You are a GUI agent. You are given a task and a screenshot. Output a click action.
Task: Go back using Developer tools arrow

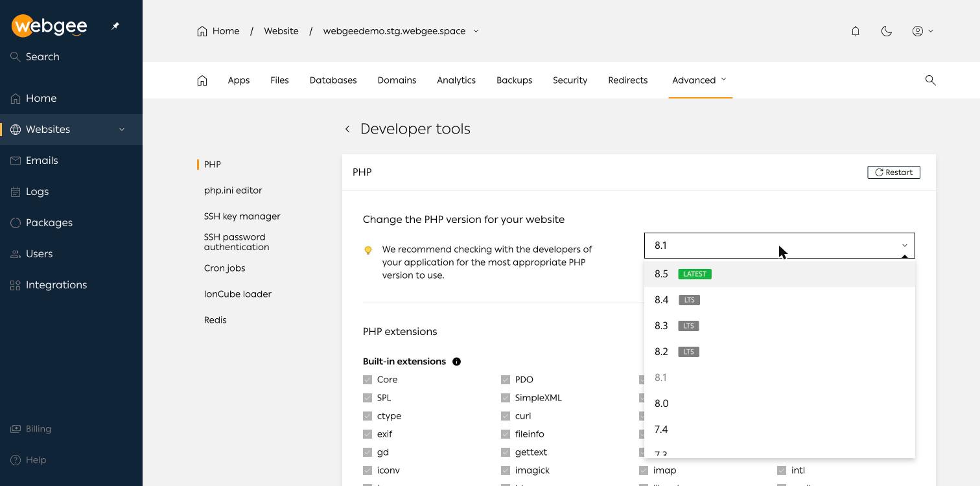click(347, 129)
